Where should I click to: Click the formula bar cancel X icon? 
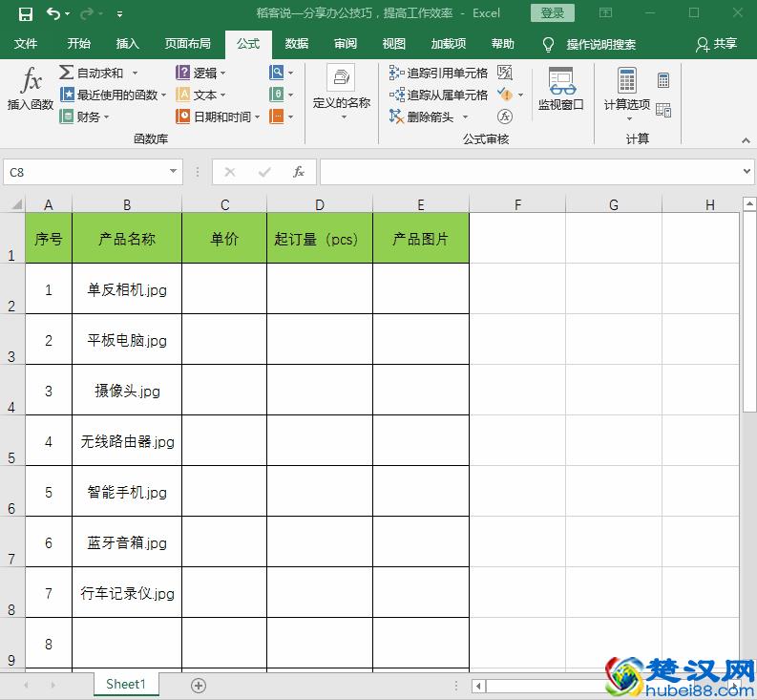click(230, 172)
